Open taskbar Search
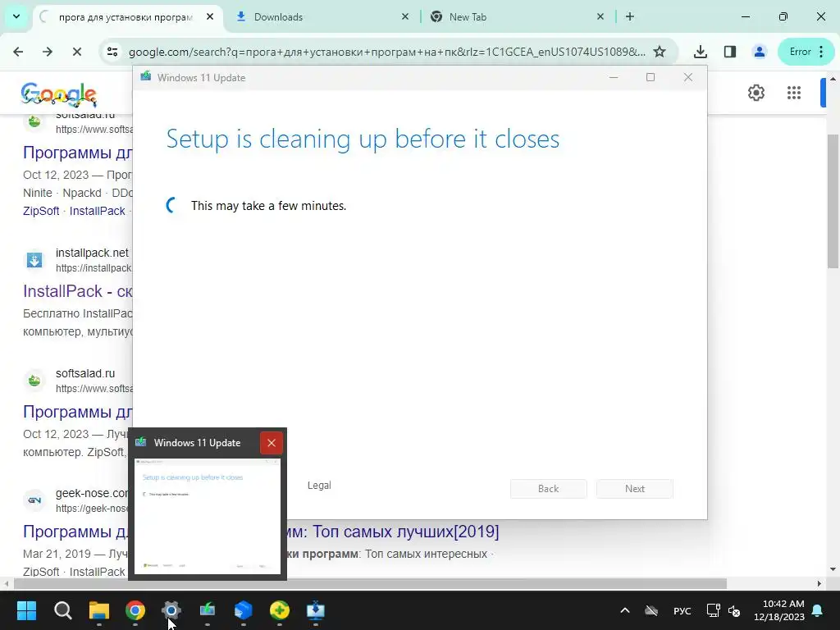This screenshot has width=840, height=630. (x=62, y=610)
